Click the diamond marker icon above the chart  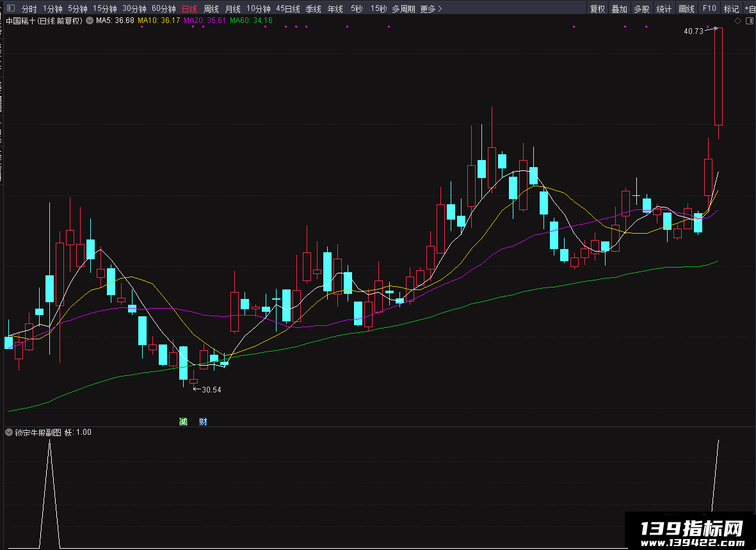(x=737, y=20)
